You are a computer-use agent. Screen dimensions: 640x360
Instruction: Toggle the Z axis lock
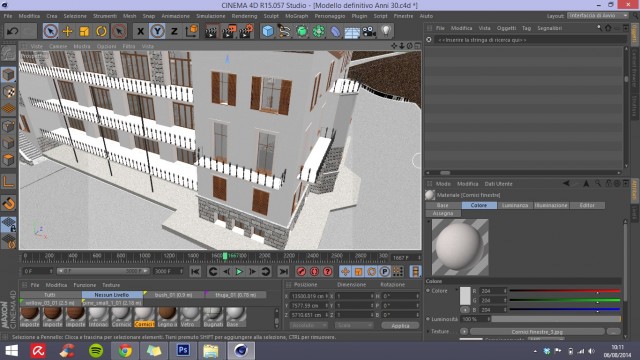click(174, 31)
